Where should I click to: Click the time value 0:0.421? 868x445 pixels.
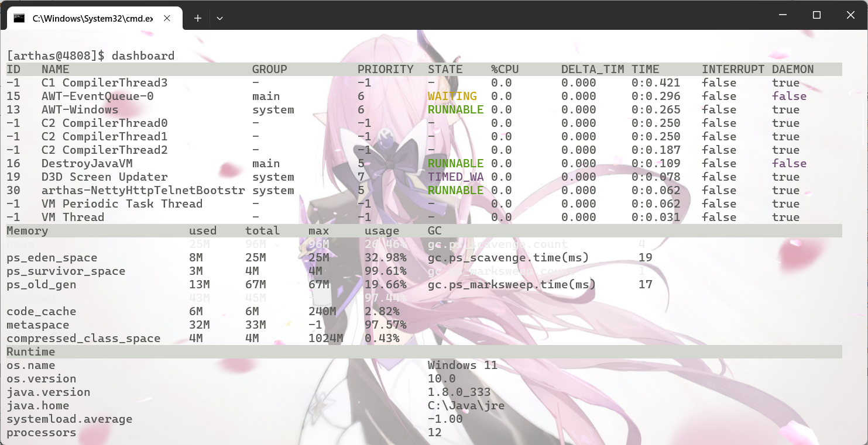(656, 83)
